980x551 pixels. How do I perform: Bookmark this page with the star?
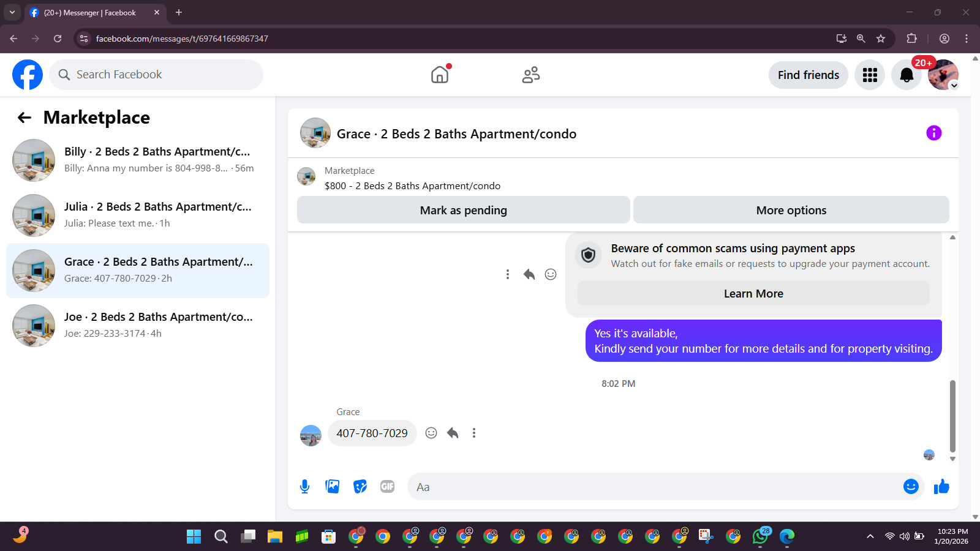pos(881,39)
